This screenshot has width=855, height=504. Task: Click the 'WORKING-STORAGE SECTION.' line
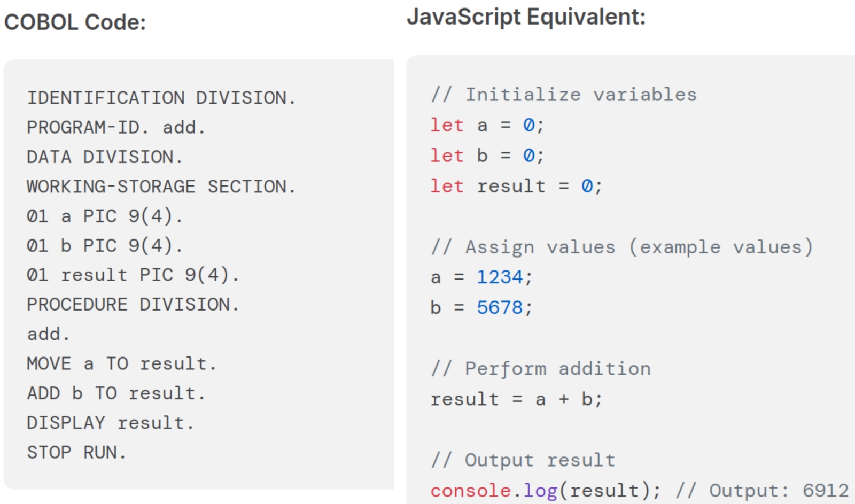(x=161, y=187)
